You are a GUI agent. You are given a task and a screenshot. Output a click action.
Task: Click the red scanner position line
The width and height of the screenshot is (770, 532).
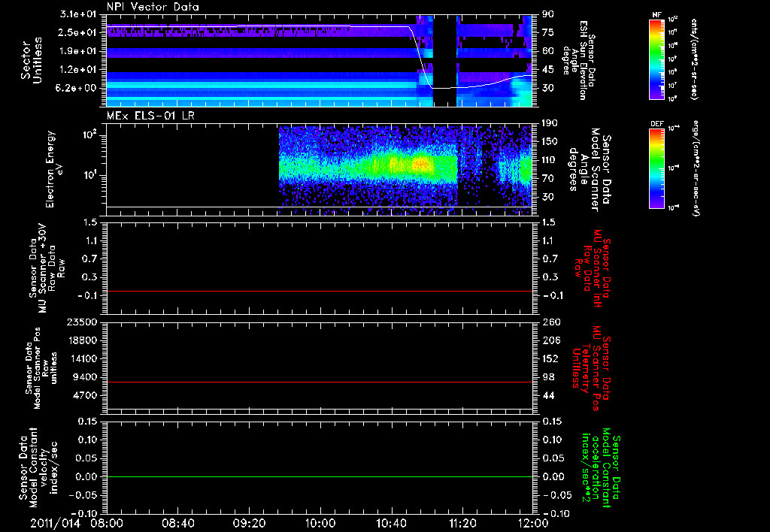(x=320, y=382)
